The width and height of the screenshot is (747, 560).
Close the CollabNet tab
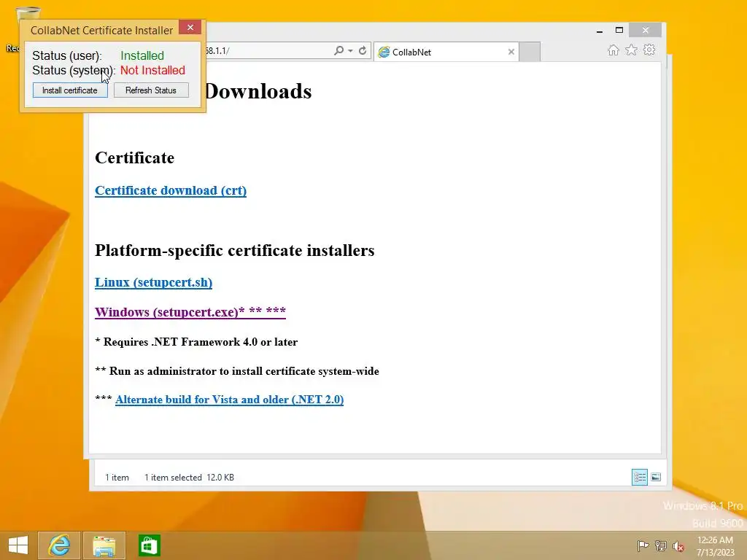pos(511,52)
